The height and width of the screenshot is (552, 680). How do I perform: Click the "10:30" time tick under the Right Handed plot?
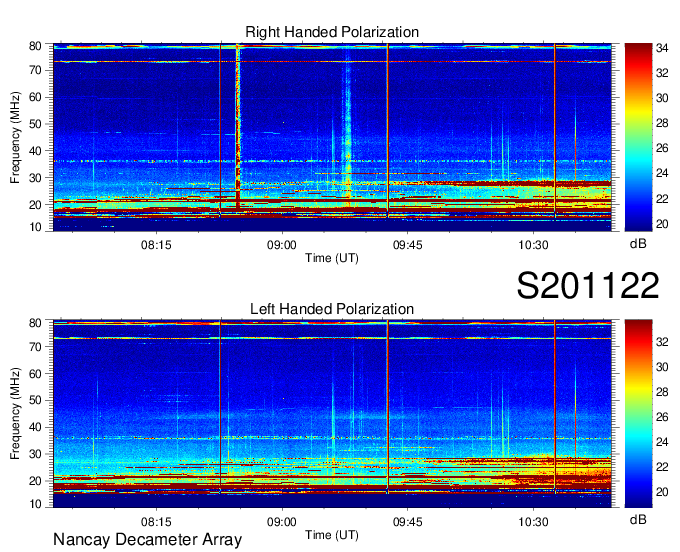pyautogui.click(x=533, y=245)
